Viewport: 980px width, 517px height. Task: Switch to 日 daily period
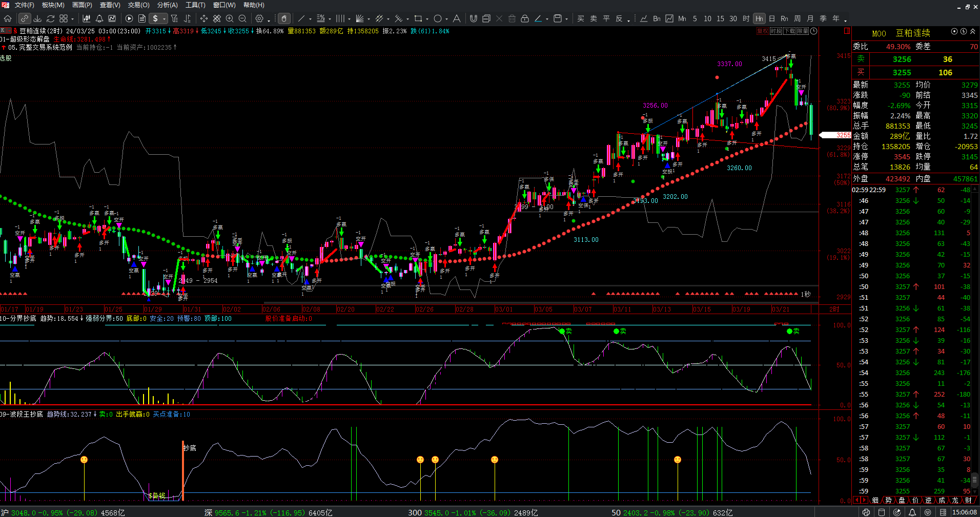click(772, 18)
